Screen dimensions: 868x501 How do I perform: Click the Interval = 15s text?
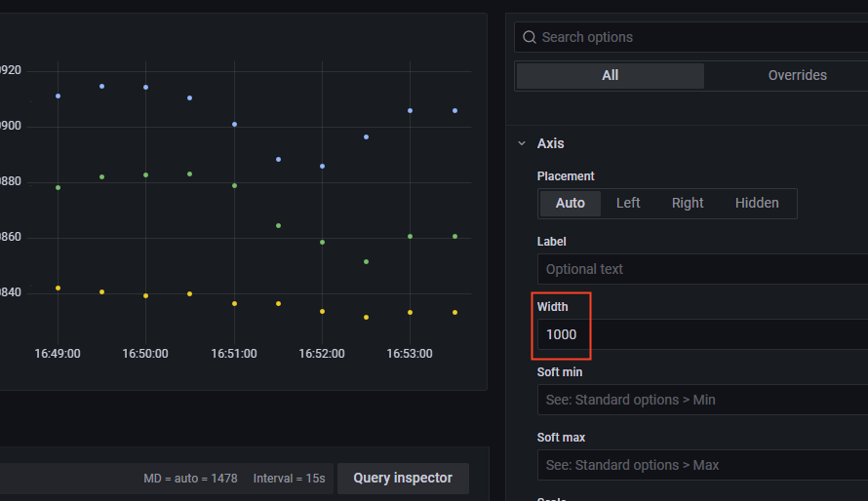pyautogui.click(x=289, y=479)
